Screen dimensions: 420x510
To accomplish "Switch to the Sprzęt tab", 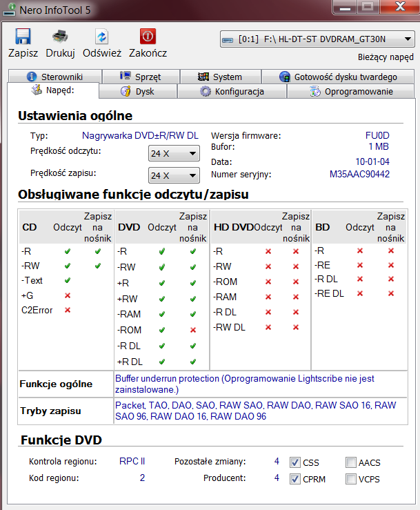I will click(141, 77).
